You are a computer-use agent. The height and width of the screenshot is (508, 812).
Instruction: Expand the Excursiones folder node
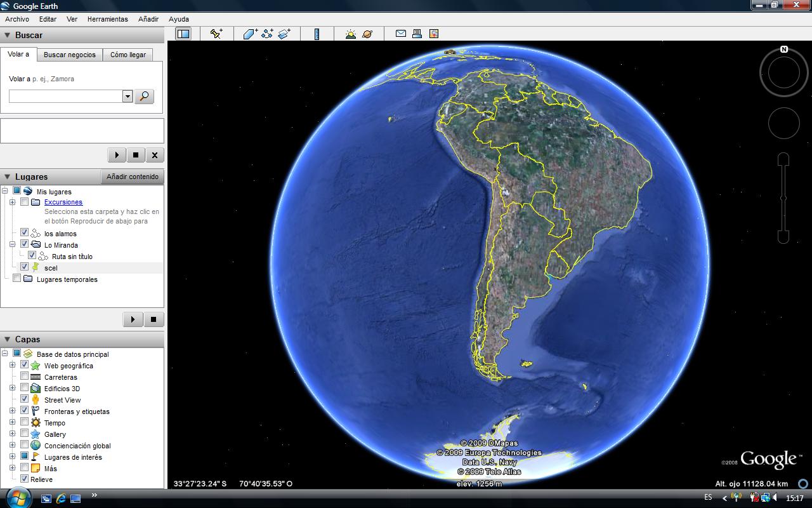click(13, 202)
